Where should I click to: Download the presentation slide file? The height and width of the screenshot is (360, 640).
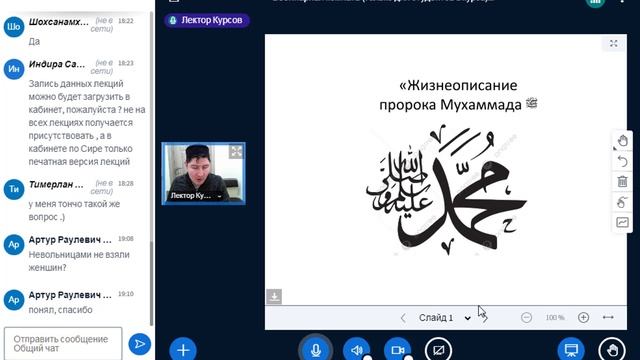pos(274,296)
